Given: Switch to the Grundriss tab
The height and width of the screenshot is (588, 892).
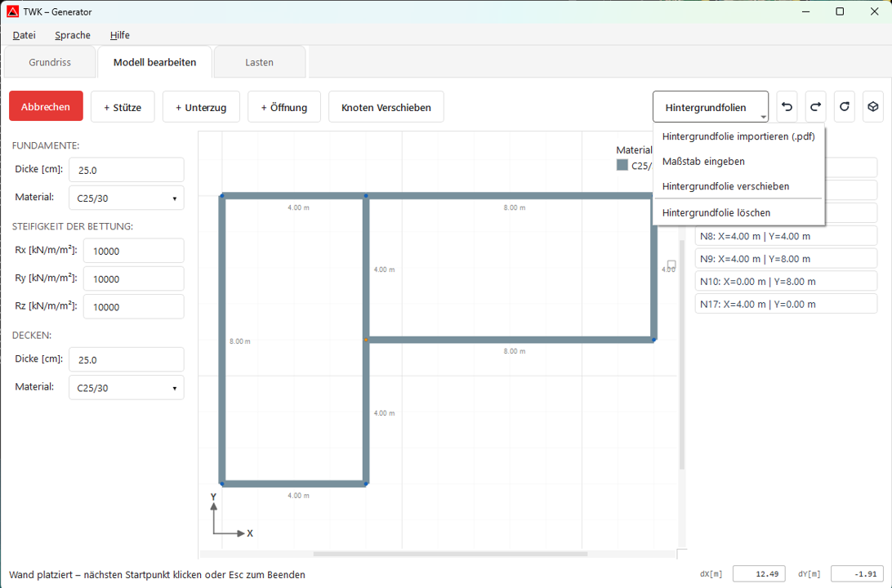Looking at the screenshot, I should (50, 61).
